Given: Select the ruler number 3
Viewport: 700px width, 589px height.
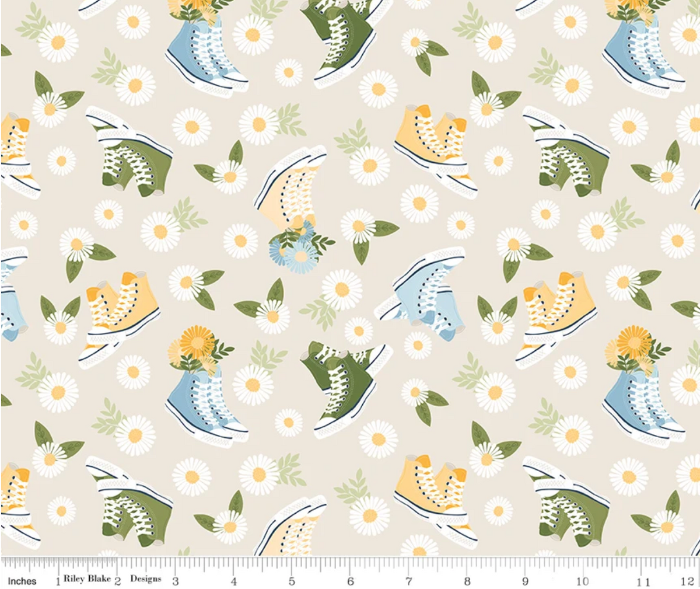Looking at the screenshot, I should click(x=175, y=582).
